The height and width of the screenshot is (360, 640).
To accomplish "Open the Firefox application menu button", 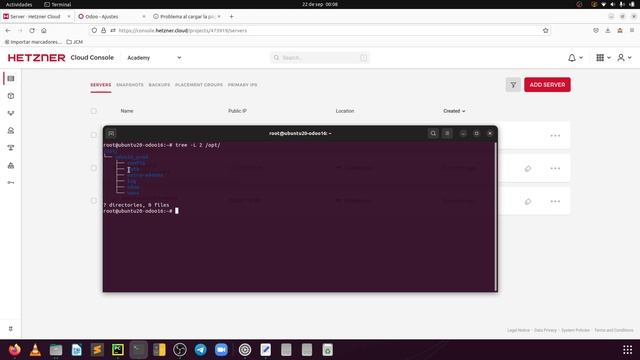I will (x=632, y=31).
